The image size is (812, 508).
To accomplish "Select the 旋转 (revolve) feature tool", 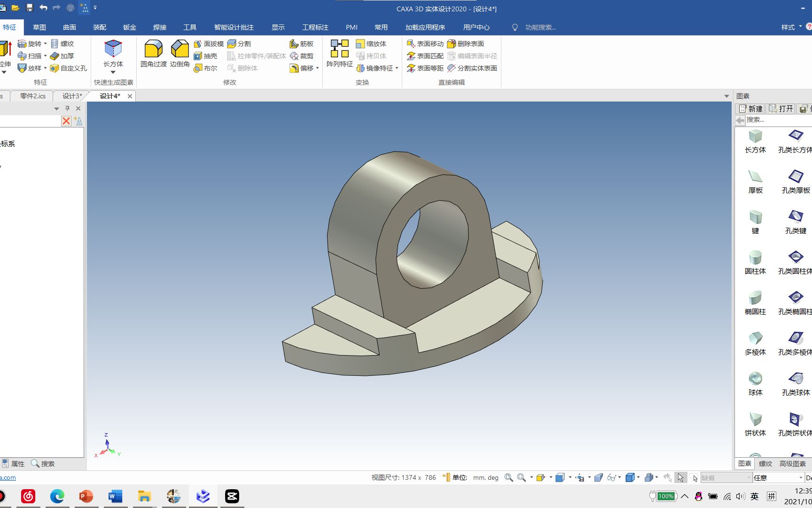I will click(30, 44).
